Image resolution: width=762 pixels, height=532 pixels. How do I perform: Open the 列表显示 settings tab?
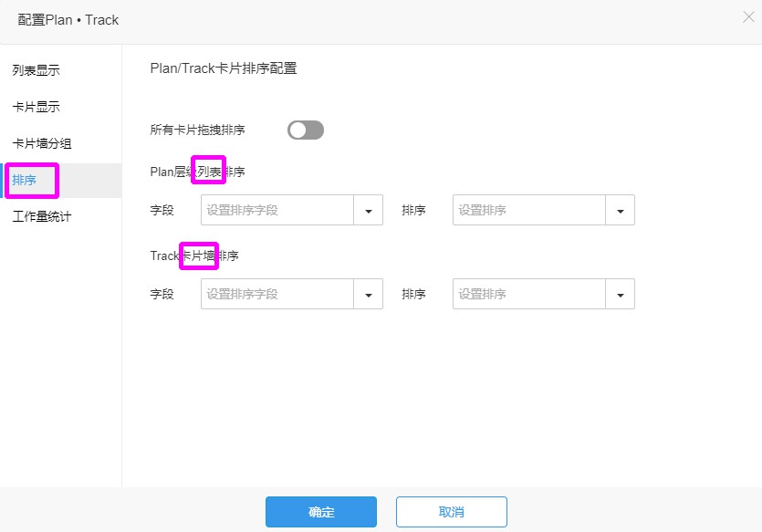pyautogui.click(x=37, y=70)
